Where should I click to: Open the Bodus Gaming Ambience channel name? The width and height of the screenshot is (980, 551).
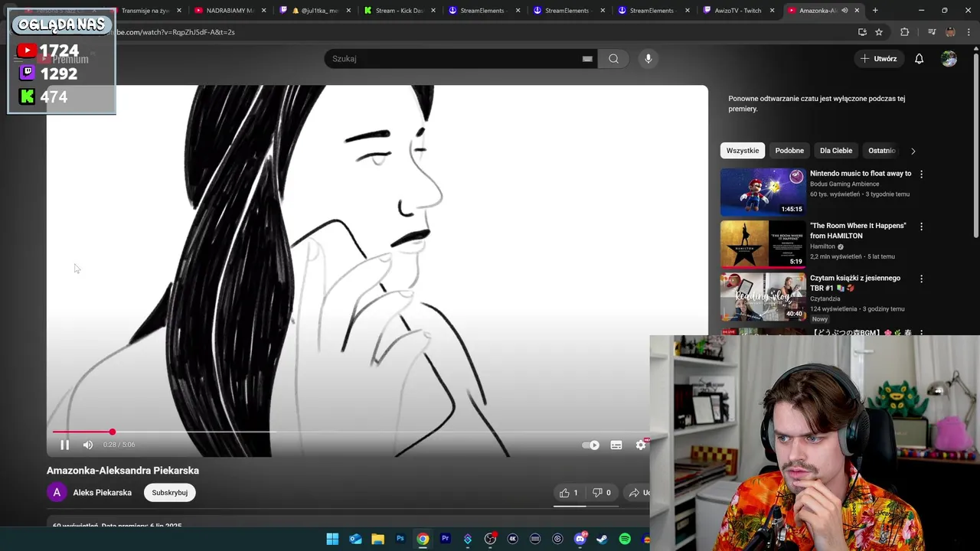click(x=844, y=184)
